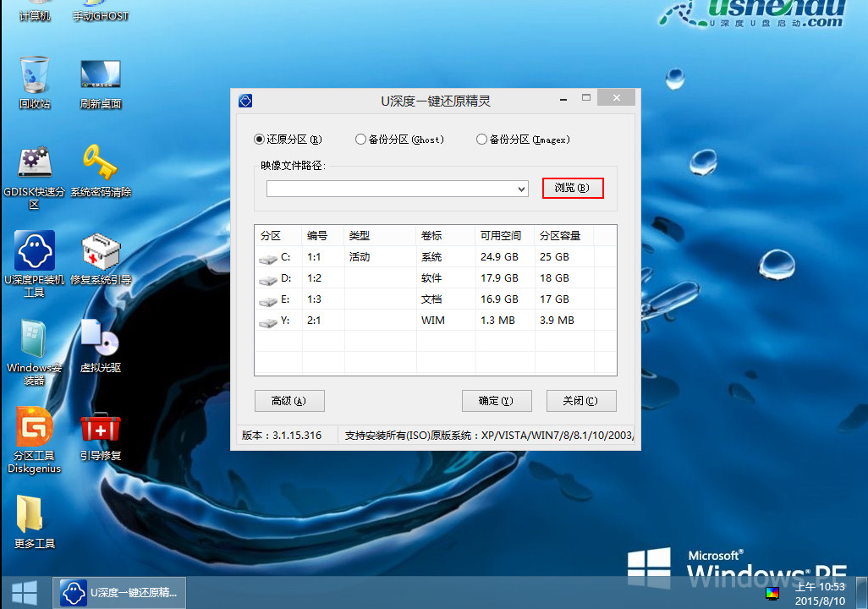Expand the 映像文件路径 dropdown arrow

[x=521, y=189]
